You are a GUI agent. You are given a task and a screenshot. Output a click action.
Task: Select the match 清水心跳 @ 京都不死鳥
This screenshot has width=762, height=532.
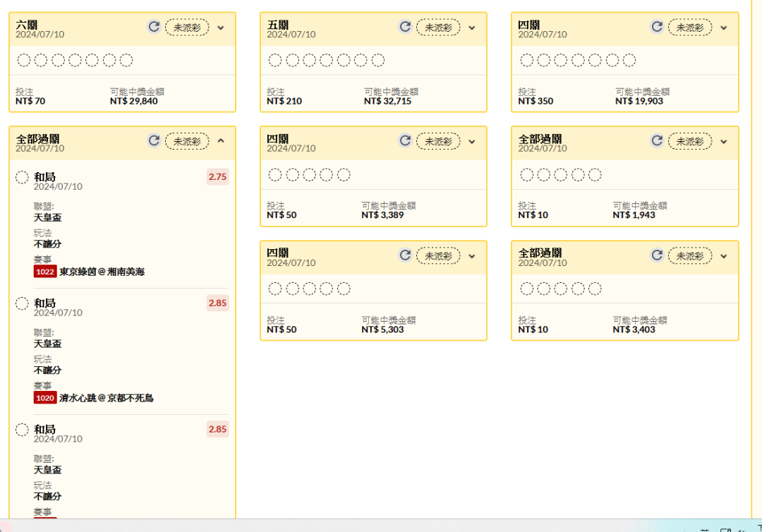coord(107,398)
